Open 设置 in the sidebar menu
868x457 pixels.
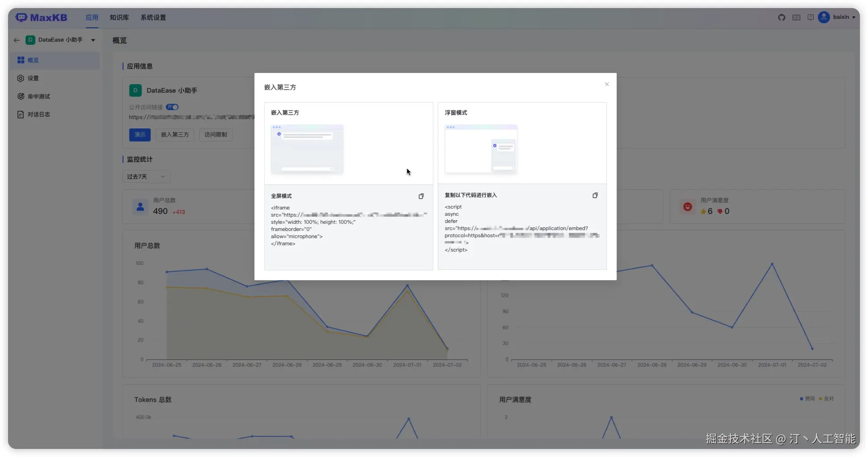coord(55,78)
